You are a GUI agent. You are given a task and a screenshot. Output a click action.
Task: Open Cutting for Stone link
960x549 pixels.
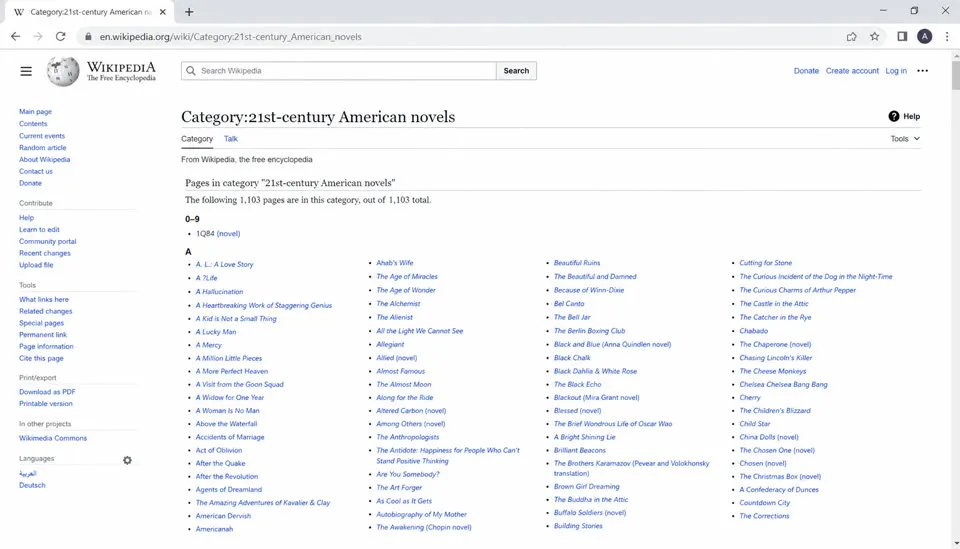[x=766, y=263]
